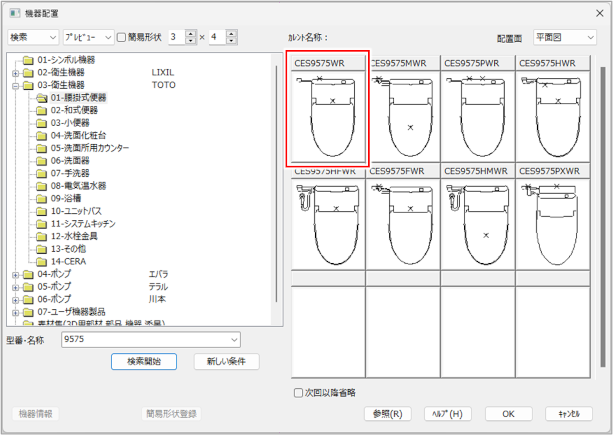Click the CES9575PXWR toilet thumbnail
Image resolution: width=613 pixels, height=435 pixels.
pyautogui.click(x=552, y=225)
